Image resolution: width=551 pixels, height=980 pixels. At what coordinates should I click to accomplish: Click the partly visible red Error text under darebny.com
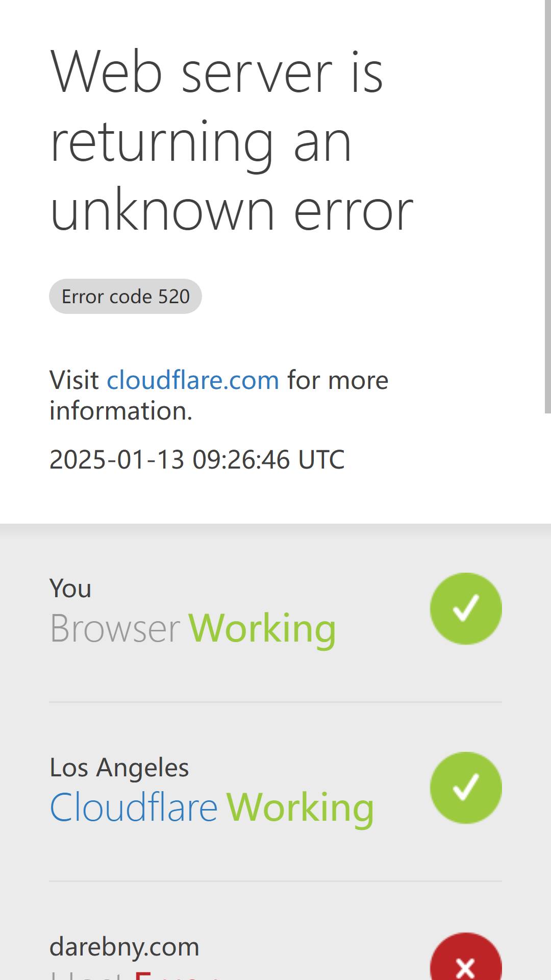click(176, 975)
